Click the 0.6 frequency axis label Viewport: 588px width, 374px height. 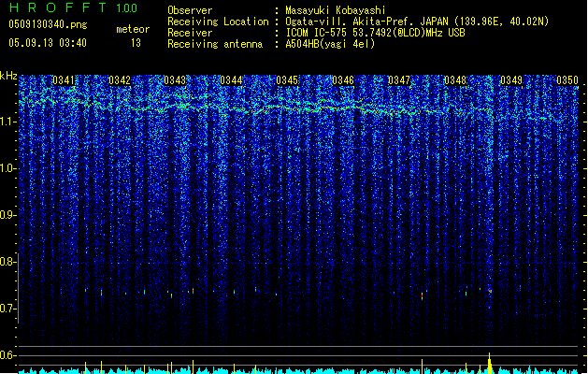tap(7, 355)
